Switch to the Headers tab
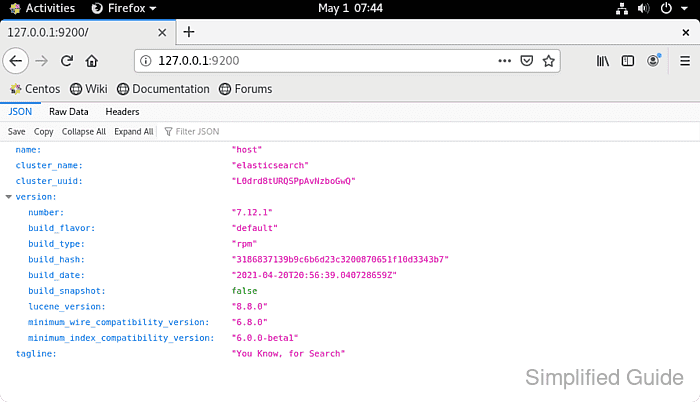The height and width of the screenshot is (402, 700). pos(122,112)
